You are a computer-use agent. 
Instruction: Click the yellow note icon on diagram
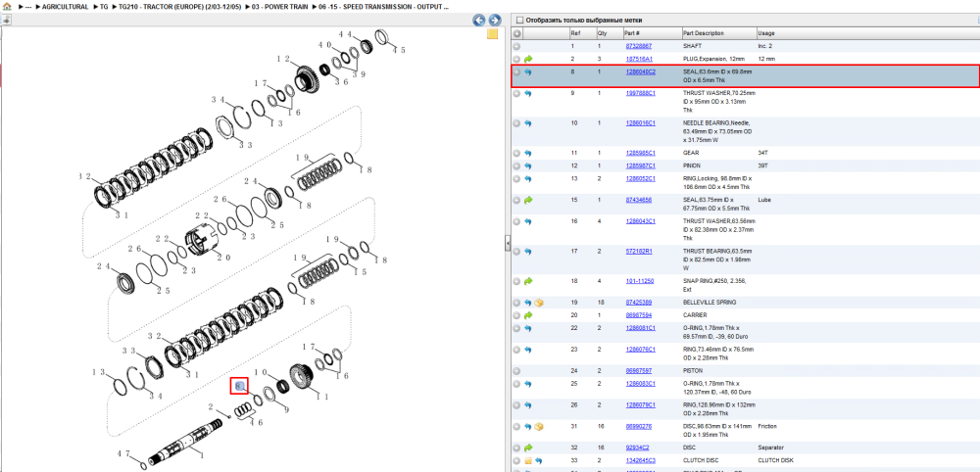coord(493,34)
